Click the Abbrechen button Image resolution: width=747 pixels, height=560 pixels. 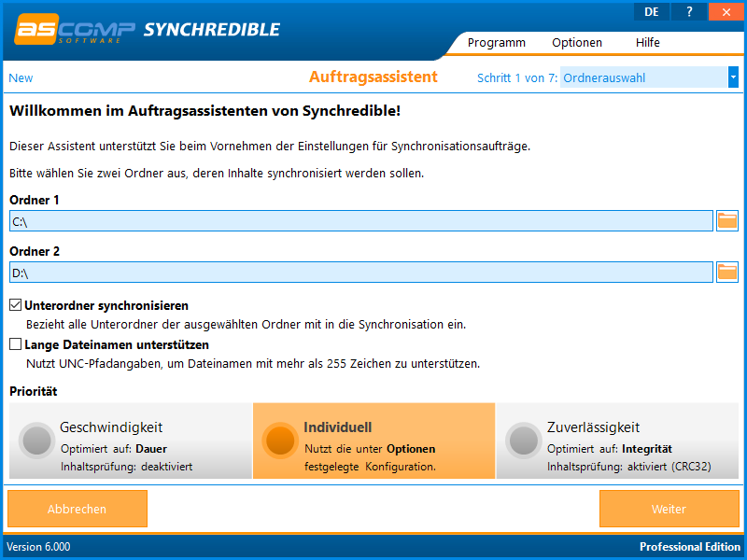[x=78, y=509]
